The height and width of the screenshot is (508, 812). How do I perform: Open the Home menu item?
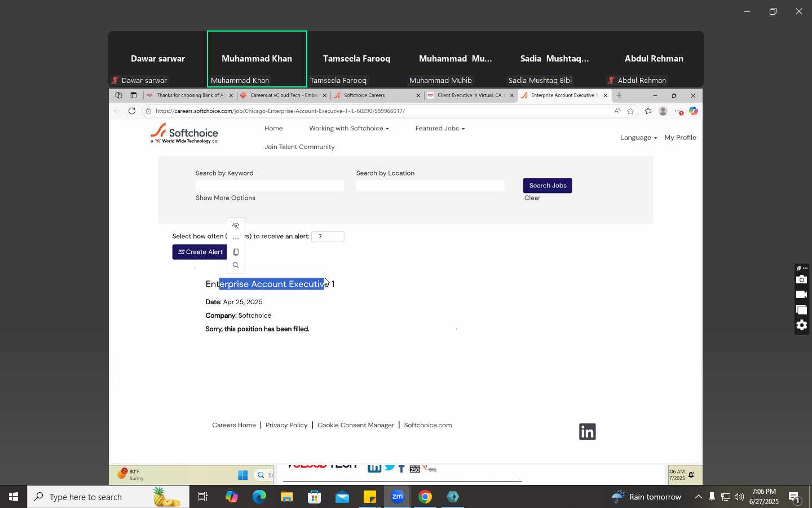274,129
